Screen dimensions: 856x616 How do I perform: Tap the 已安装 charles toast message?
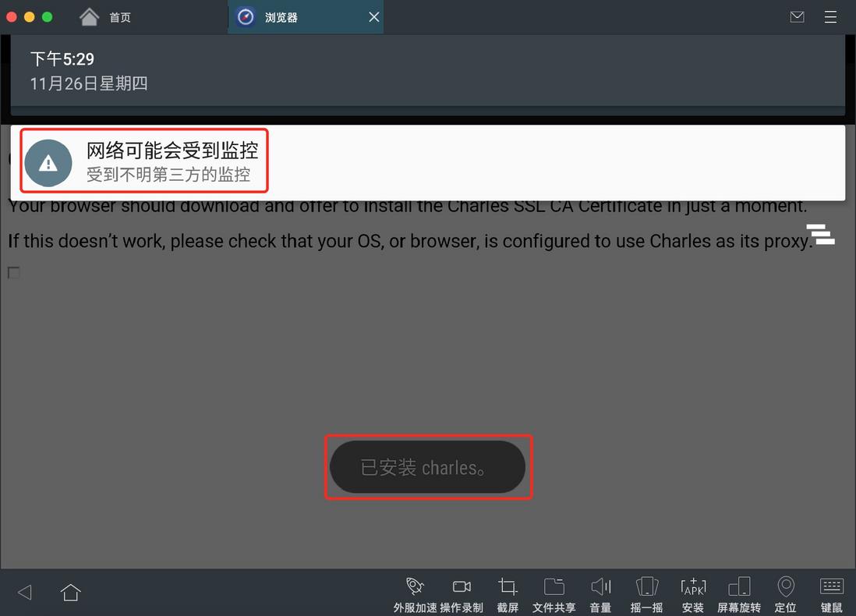coord(427,468)
